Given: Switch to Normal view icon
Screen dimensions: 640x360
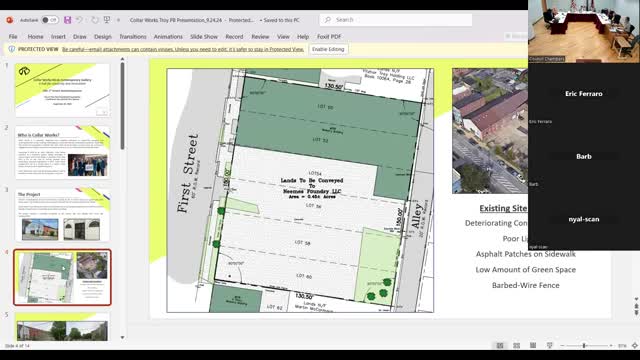Looking at the screenshot, I should point(500,345).
